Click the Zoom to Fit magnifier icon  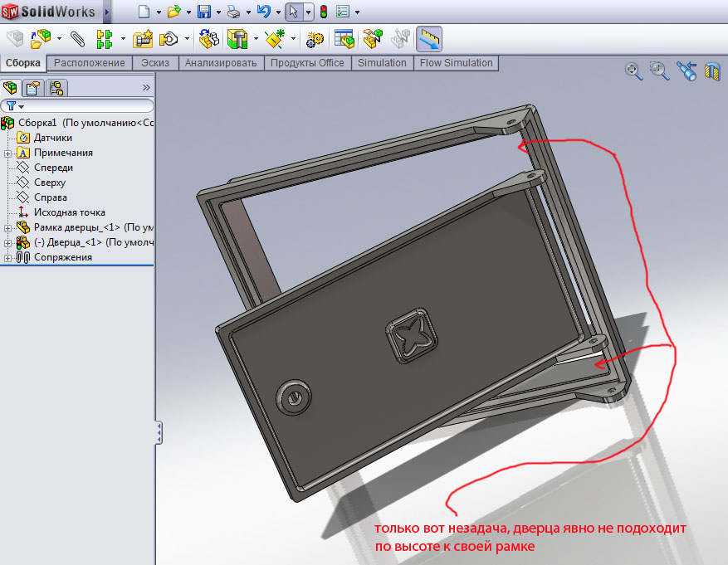pyautogui.click(x=634, y=71)
